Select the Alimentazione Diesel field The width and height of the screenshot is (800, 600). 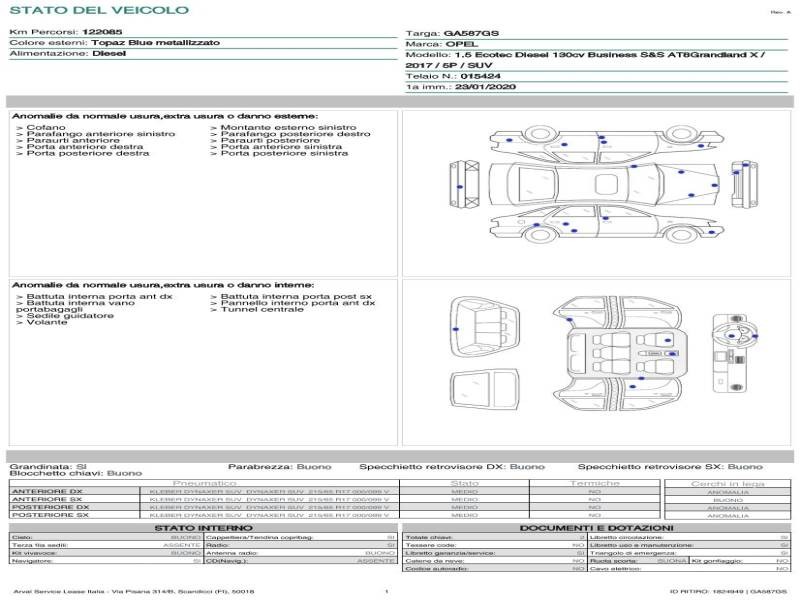pyautogui.click(x=68, y=54)
